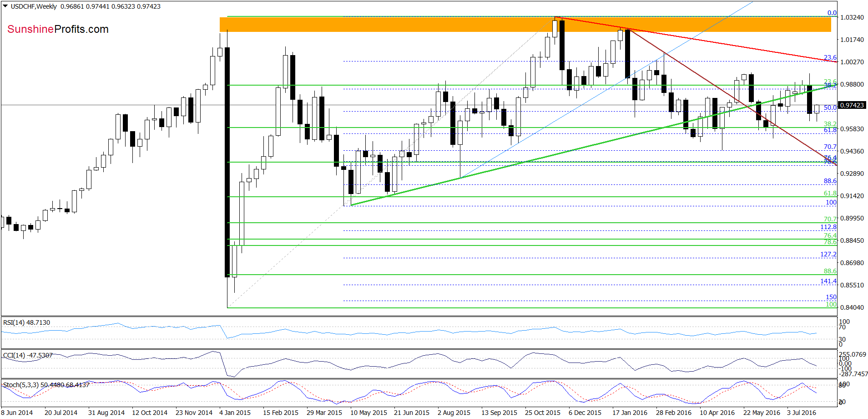Click the 4 Jan 2015 date label
The width and height of the screenshot is (868, 419).
(x=235, y=413)
